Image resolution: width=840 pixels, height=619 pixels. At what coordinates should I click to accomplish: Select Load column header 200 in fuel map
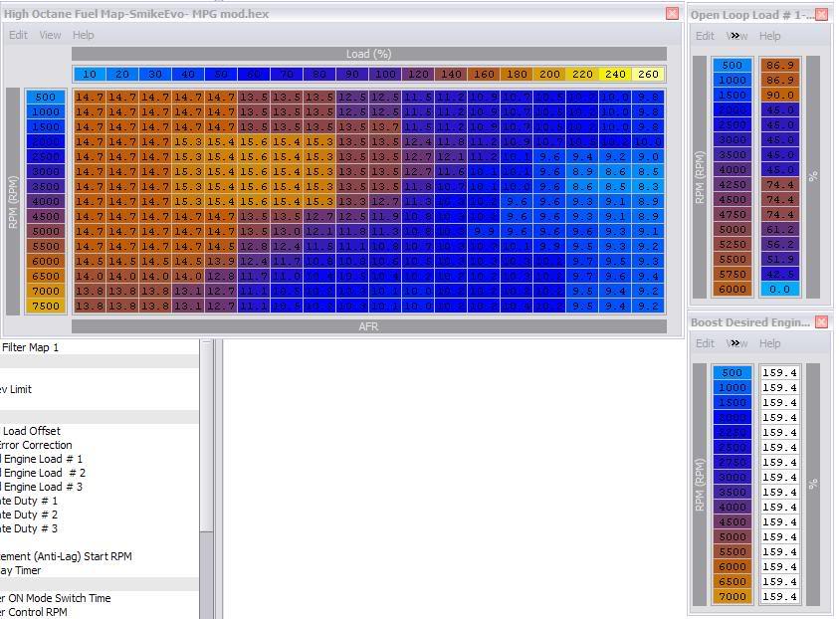tap(549, 74)
